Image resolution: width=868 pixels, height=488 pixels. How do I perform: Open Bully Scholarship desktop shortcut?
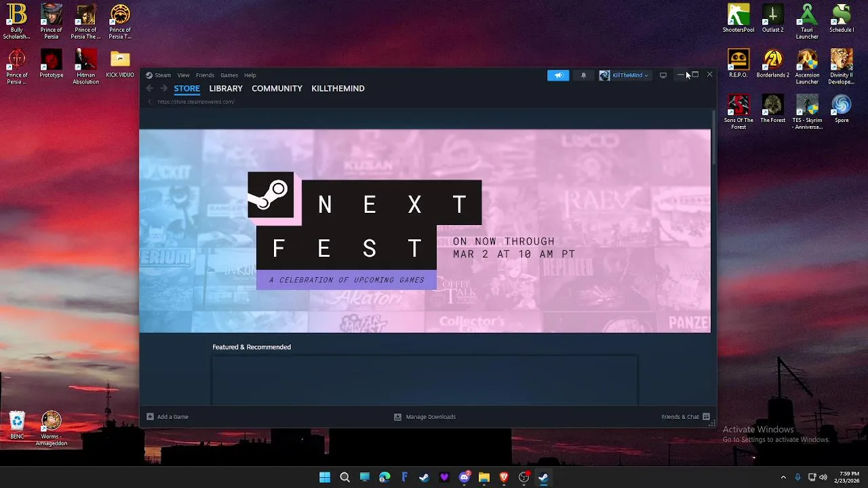pyautogui.click(x=17, y=22)
